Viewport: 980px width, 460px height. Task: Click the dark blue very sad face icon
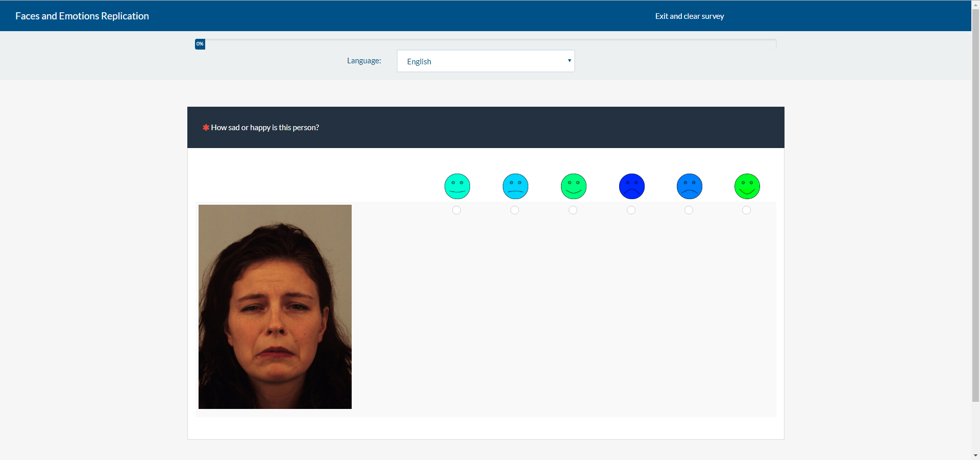(631, 186)
